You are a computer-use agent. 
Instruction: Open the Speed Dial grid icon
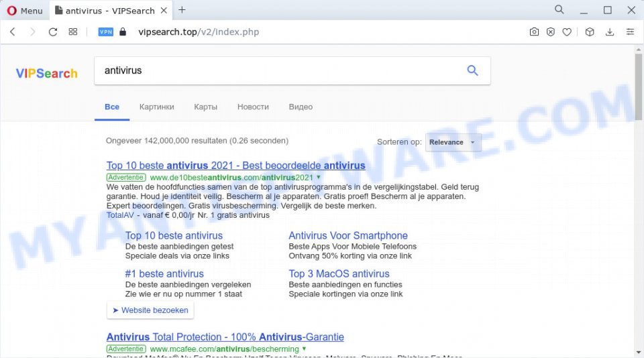coord(73,32)
